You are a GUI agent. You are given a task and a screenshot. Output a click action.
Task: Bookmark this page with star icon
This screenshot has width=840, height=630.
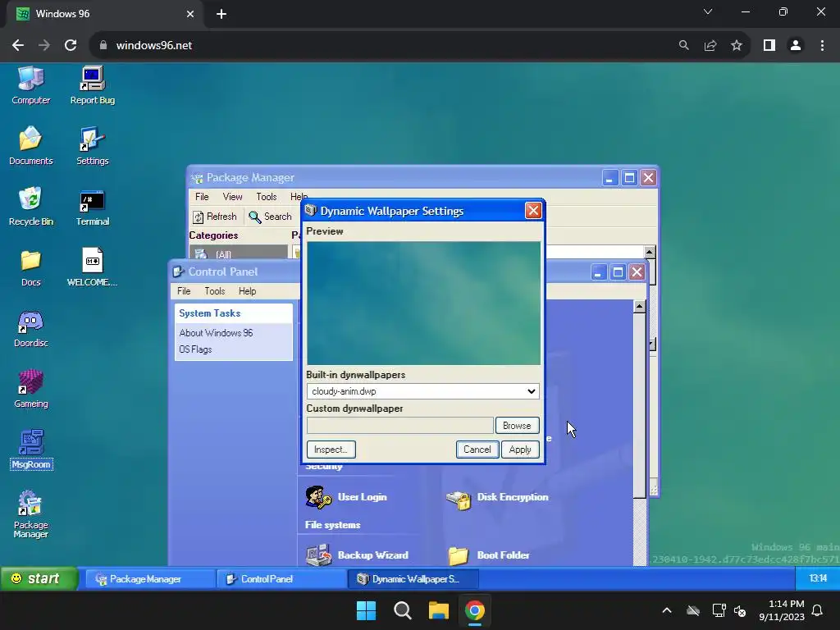[737, 45]
